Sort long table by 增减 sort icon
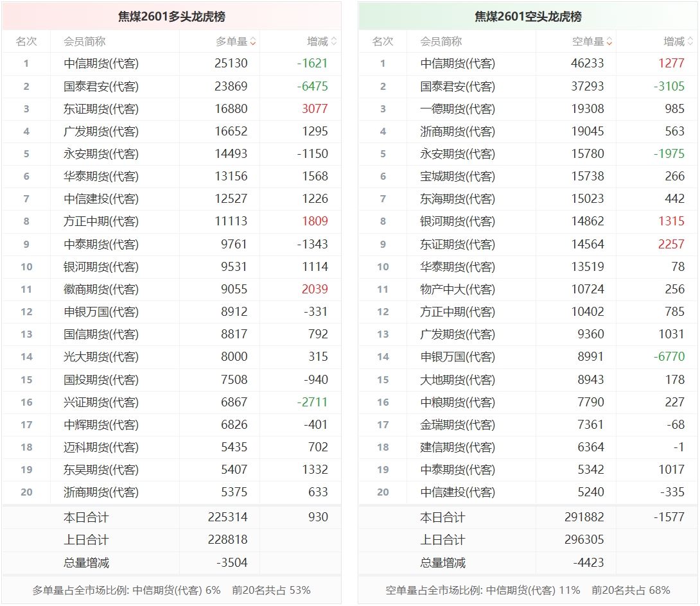 (x=333, y=42)
